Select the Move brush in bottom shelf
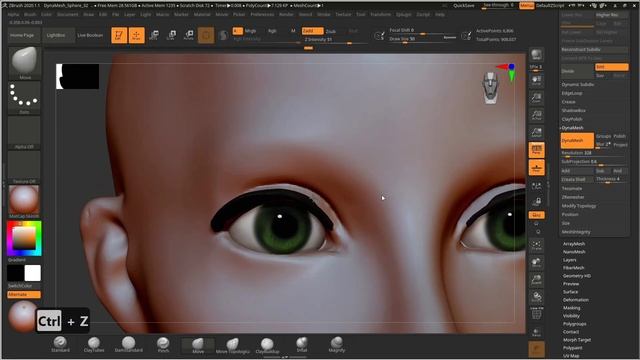 coord(198,345)
